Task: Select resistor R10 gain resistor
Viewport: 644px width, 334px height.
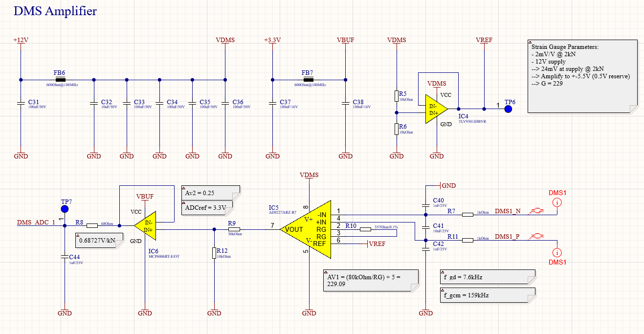Action: [365, 229]
